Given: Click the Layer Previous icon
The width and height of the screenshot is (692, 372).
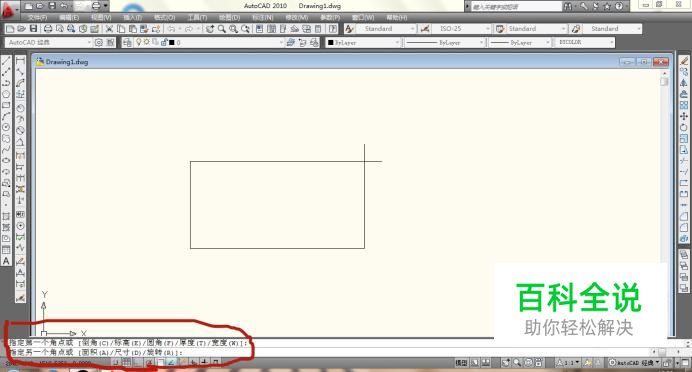Looking at the screenshot, I should (302, 42).
